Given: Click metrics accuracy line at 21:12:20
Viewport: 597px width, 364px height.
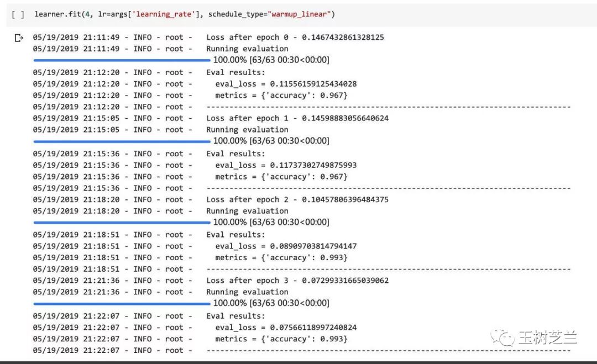Looking at the screenshot, I should coord(190,95).
